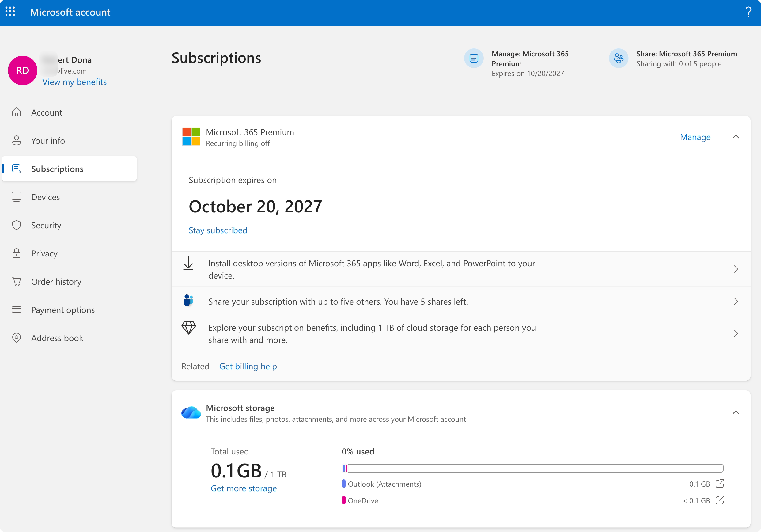Click the Share Microsoft 365 people icon
The image size is (761, 532).
[618, 59]
